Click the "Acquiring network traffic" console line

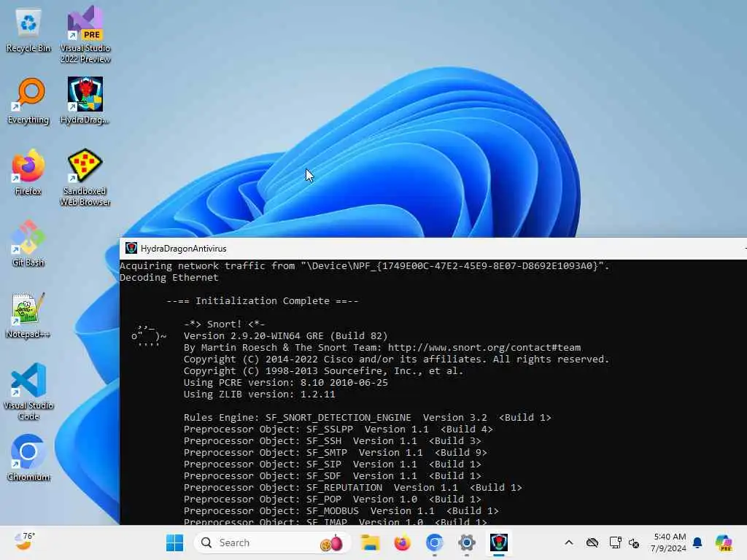tap(365, 265)
